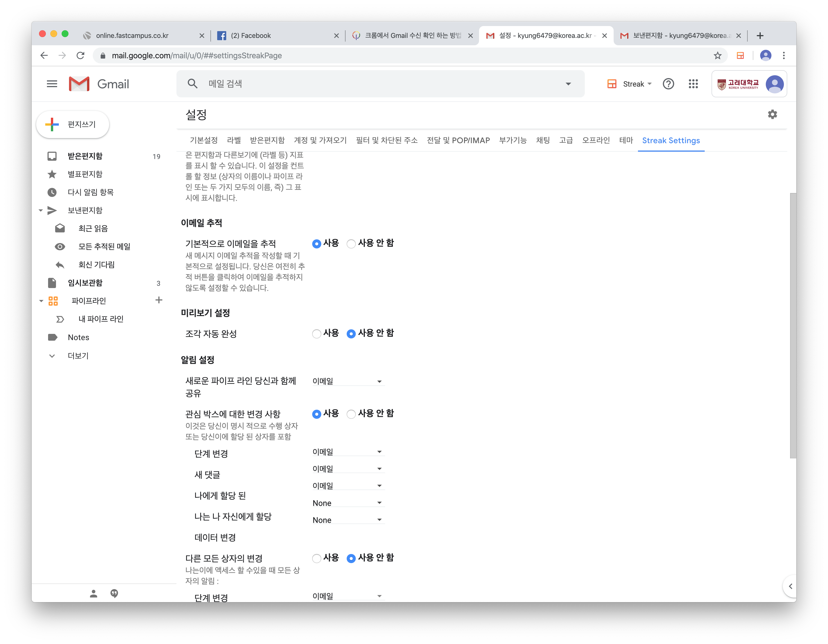Image resolution: width=828 pixels, height=644 pixels.
Task: Select '사용' for 다른 모든 상자의 변경
Action: pyautogui.click(x=316, y=558)
